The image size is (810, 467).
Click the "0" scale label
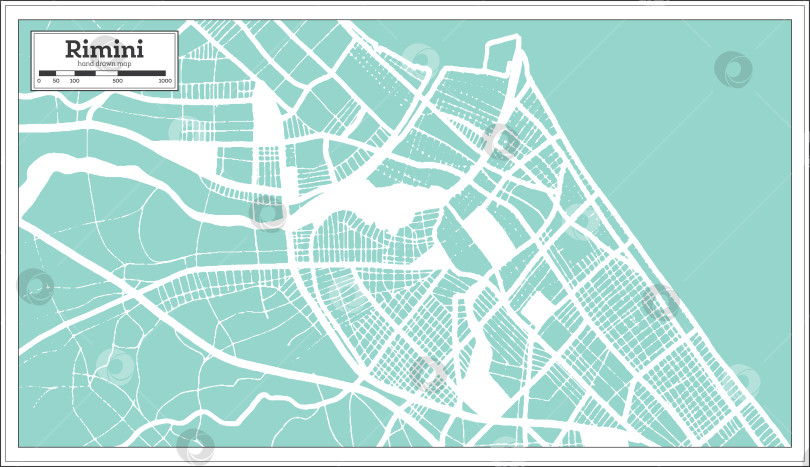(39, 80)
